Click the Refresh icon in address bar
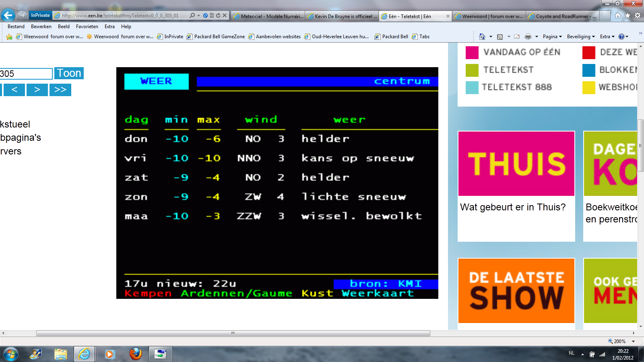 click(x=218, y=16)
